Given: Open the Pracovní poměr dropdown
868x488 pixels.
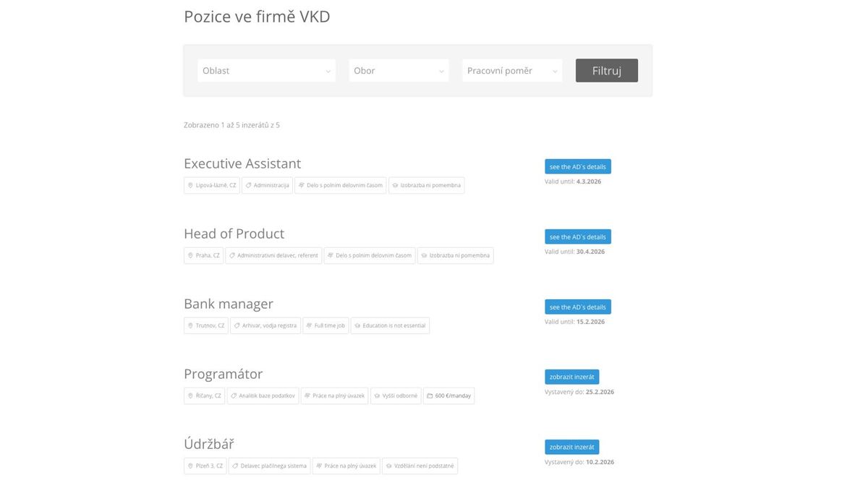Looking at the screenshot, I should coord(512,71).
